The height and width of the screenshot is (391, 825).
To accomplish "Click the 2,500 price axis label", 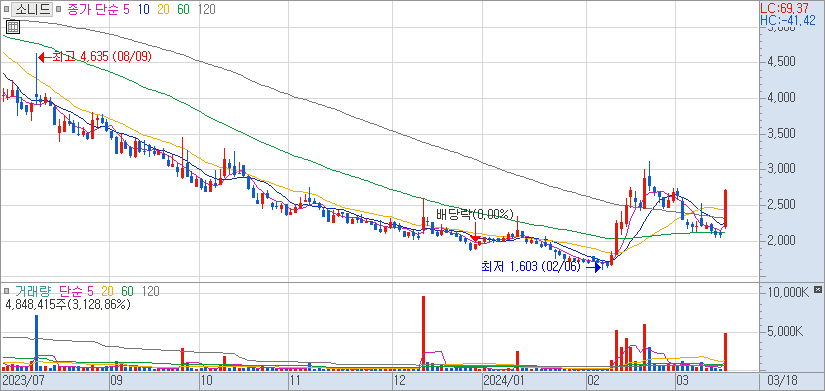I will pos(781,205).
